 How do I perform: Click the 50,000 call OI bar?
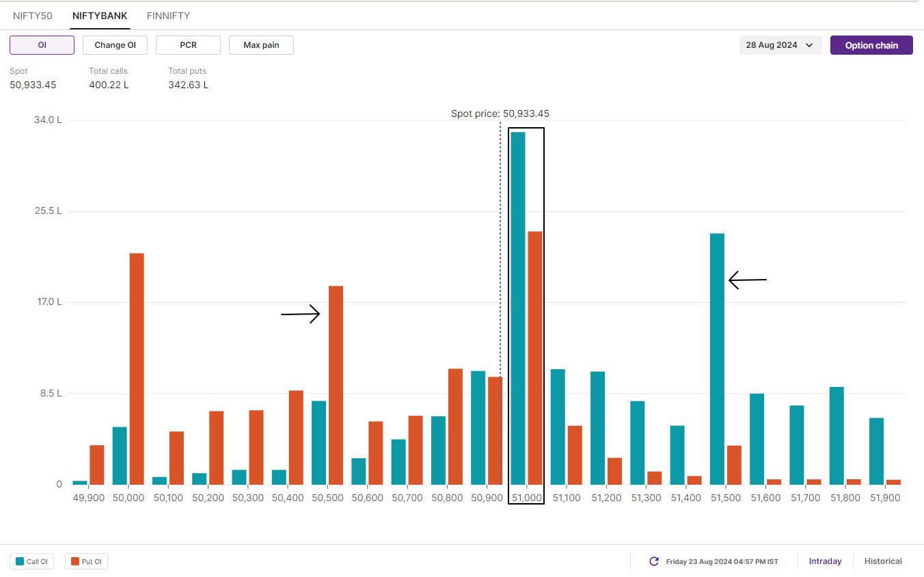point(120,456)
